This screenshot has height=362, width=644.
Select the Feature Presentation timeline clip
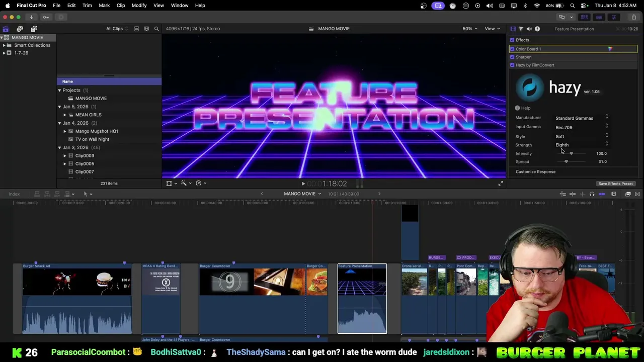[362, 299]
